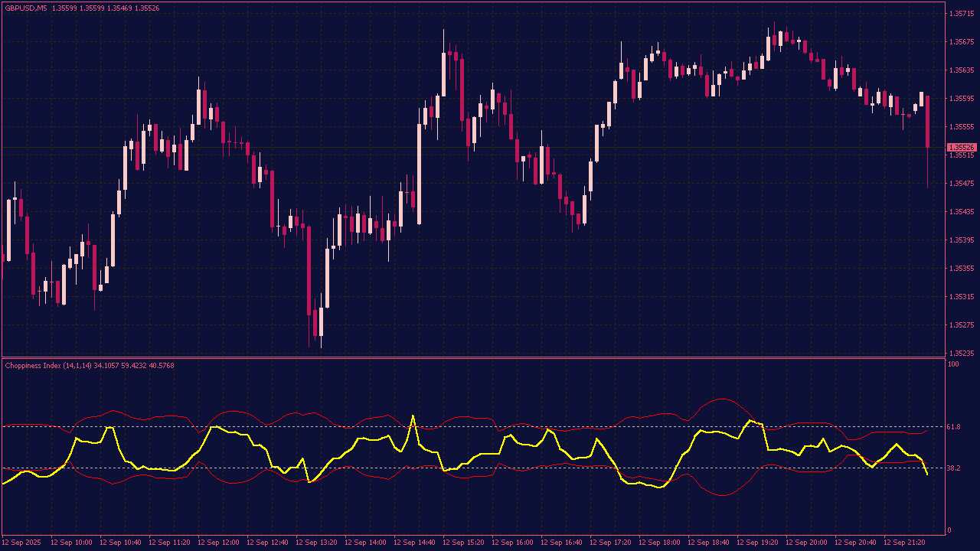Click the 1.35595 price axis label
The image size is (980, 551).
[961, 99]
